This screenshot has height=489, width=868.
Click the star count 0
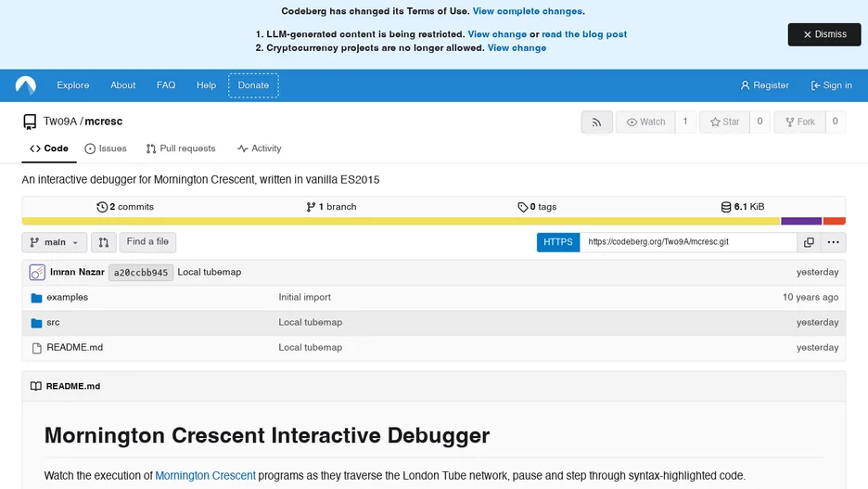tap(759, 122)
